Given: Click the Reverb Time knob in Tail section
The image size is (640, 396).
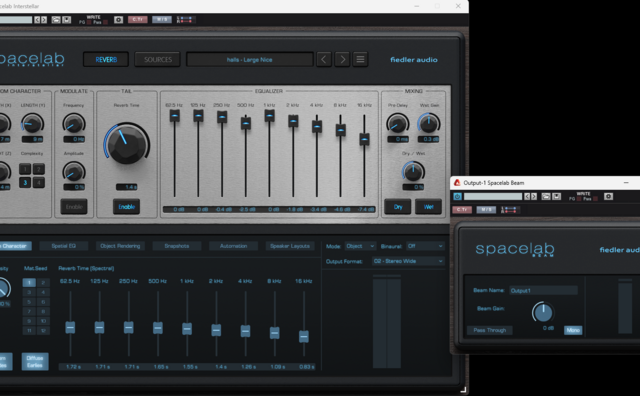Looking at the screenshot, I should click(x=127, y=143).
